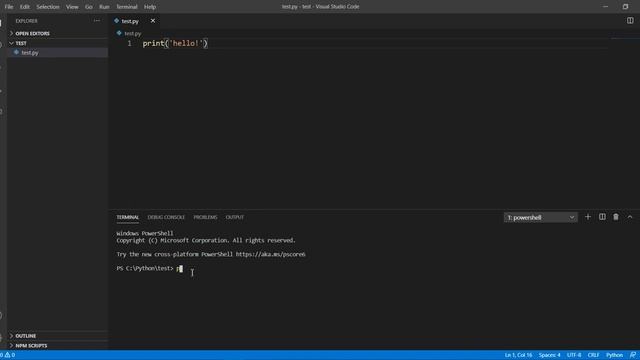640x360 pixels.
Task: Select test.py in the Explorer tree
Action: 58,53
